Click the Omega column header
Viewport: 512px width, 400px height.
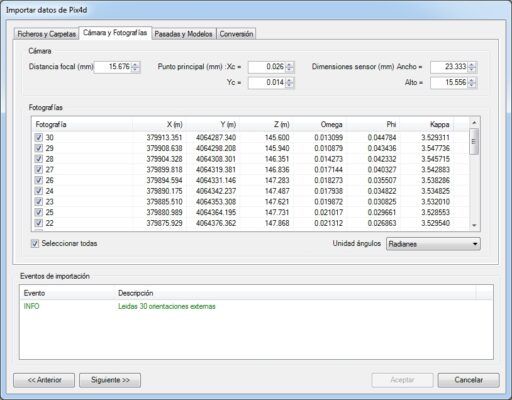pos(319,124)
